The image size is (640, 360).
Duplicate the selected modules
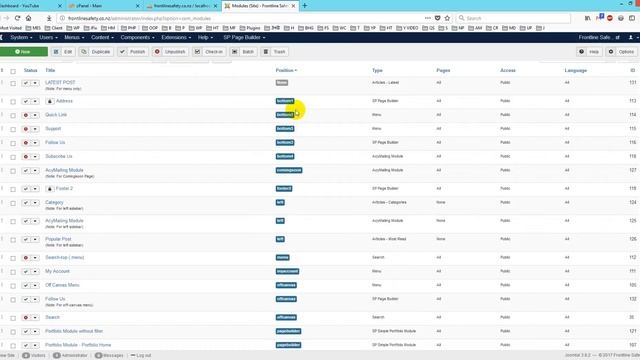[96, 52]
